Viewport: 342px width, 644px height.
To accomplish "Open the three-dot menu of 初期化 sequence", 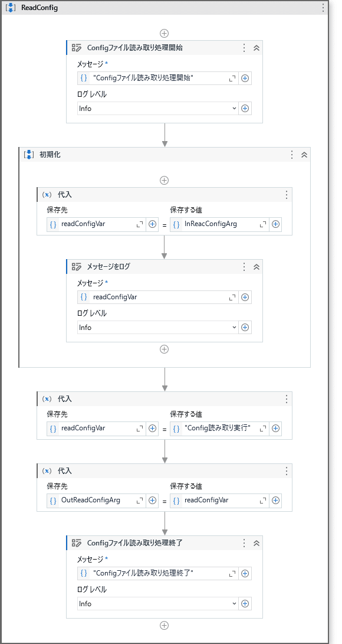I will 292,155.
